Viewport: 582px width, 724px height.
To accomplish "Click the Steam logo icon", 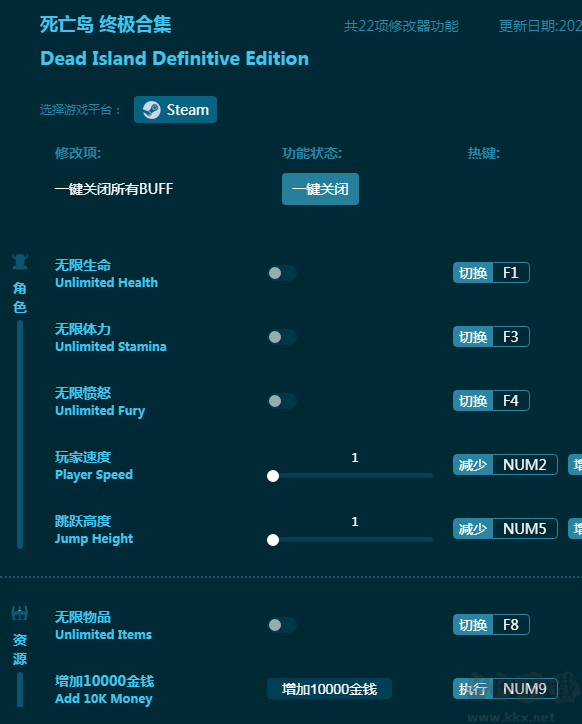I will (152, 110).
